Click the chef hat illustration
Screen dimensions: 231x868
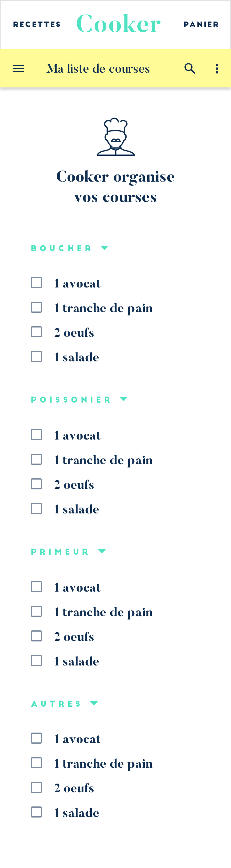pos(116,137)
